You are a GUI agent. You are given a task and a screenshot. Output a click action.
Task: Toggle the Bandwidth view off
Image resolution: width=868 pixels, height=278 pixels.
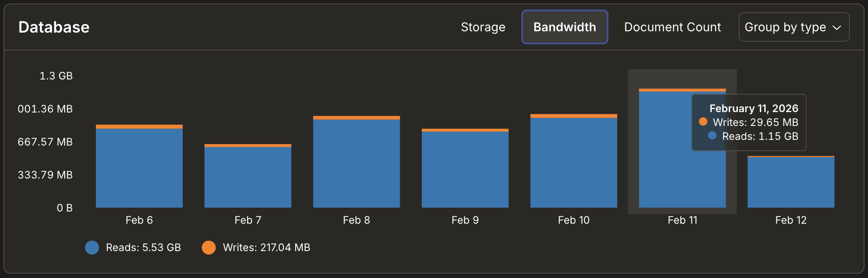pos(565,27)
